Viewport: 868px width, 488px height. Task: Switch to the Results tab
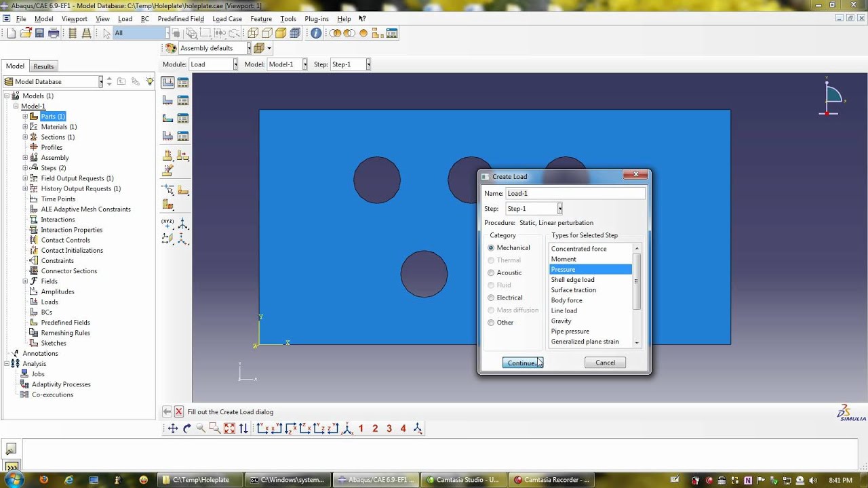43,66
